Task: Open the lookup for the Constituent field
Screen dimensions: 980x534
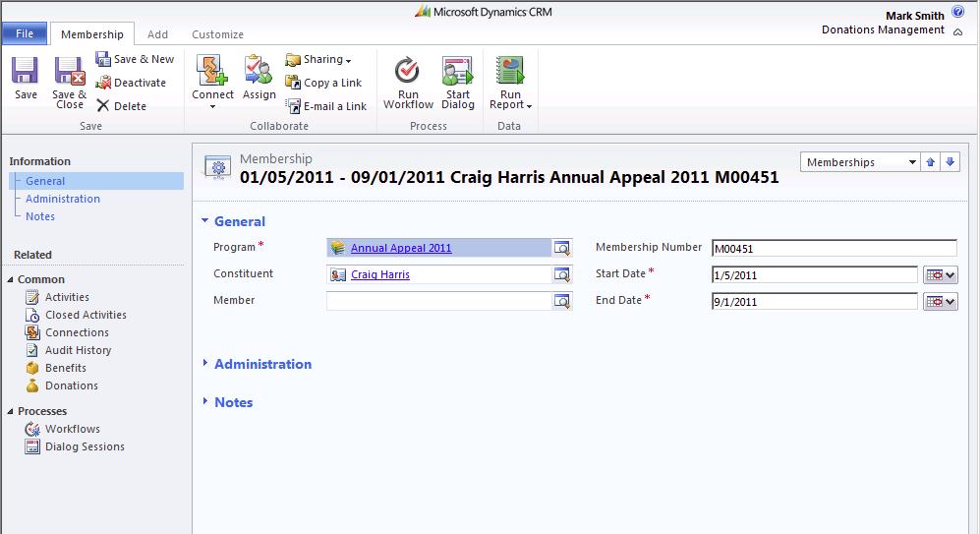Action: click(562, 274)
